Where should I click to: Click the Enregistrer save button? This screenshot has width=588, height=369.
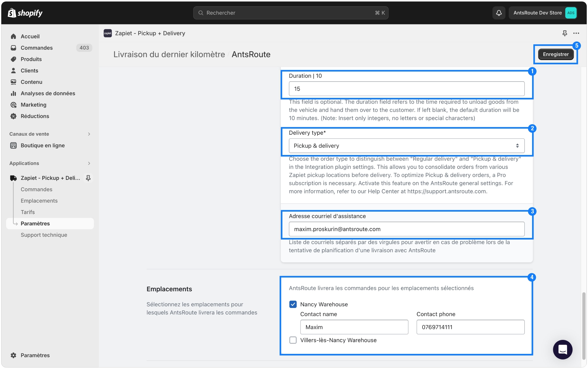[x=556, y=54]
